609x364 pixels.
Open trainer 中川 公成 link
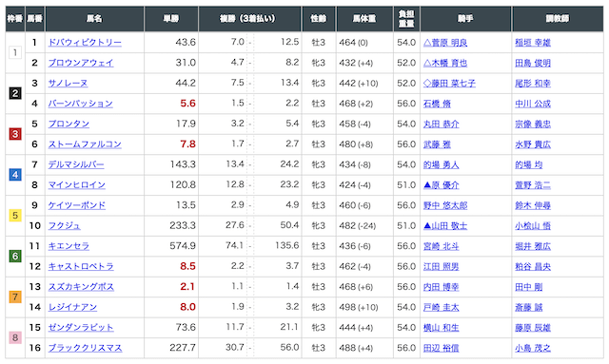(x=533, y=104)
